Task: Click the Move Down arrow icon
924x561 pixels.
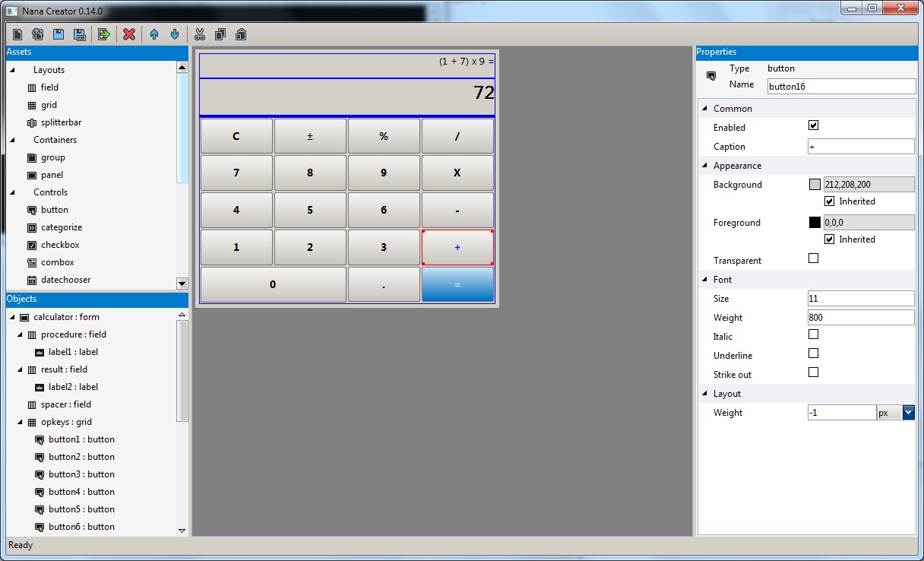Action: 175,34
